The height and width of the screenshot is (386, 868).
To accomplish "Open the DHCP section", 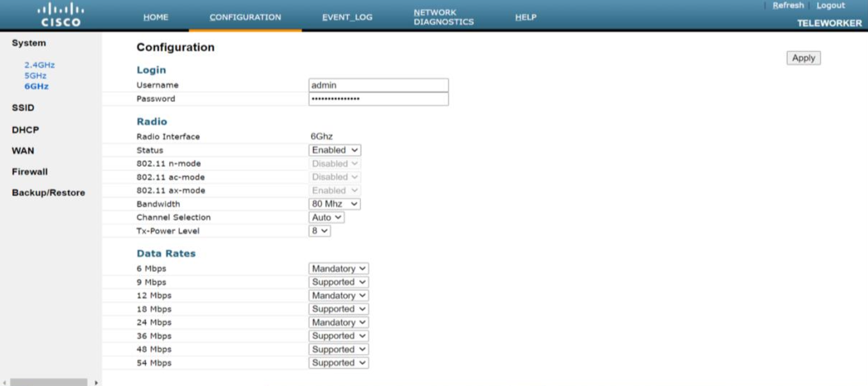I will (x=25, y=130).
